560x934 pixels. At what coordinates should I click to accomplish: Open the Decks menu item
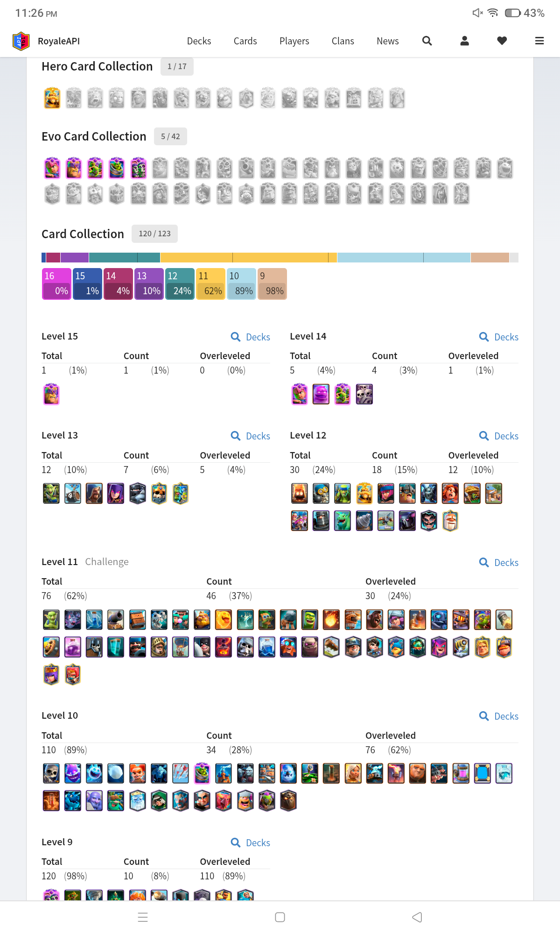(x=199, y=41)
